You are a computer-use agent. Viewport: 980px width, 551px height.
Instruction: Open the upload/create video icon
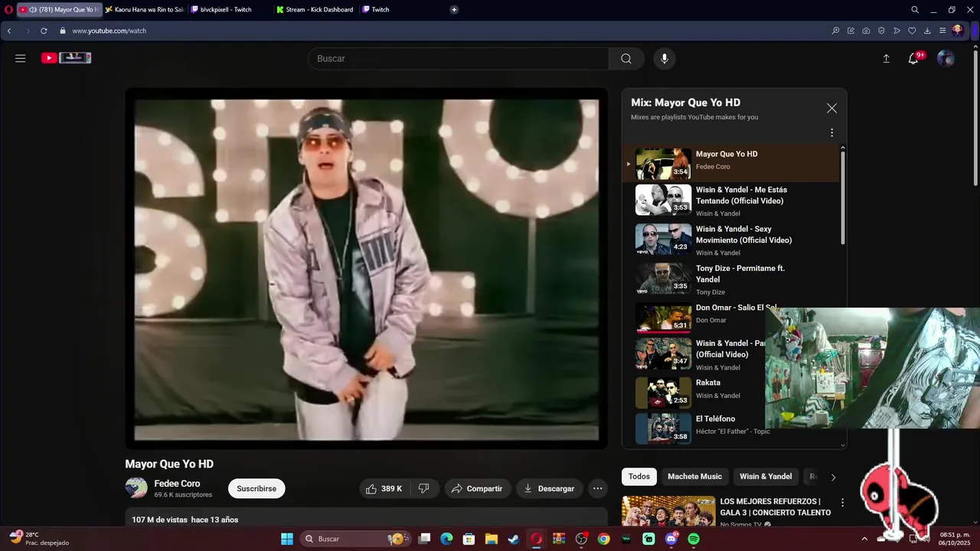point(887,59)
